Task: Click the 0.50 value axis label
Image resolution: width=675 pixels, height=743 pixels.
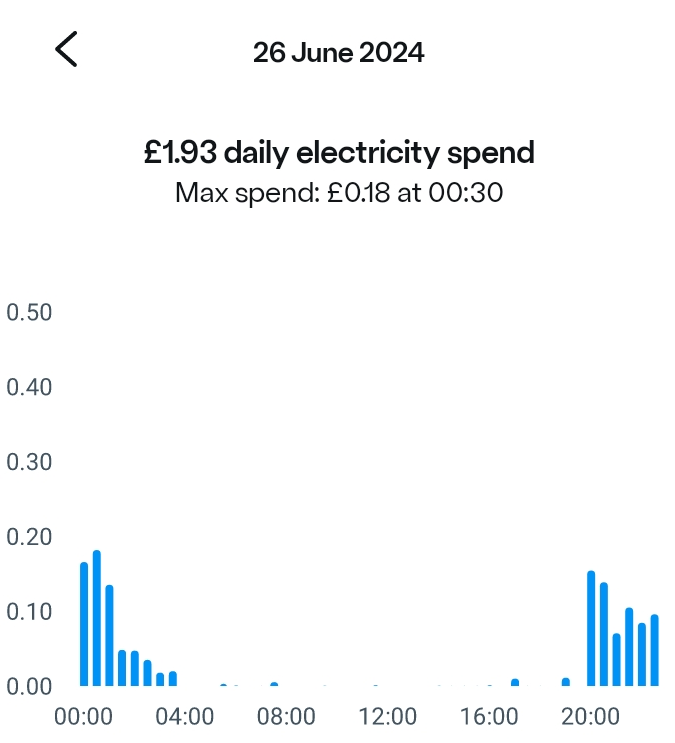Action: (x=29, y=313)
